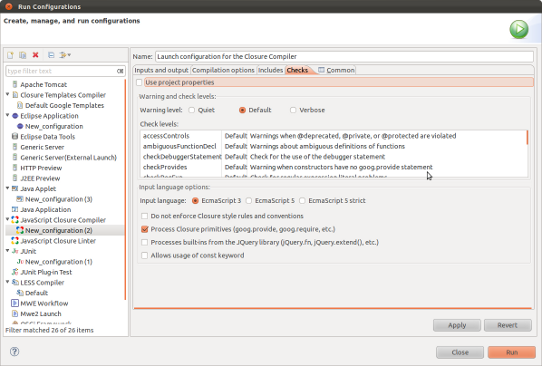Viewport: 542px width, 366px height.
Task: Select EcmaScript 3 input language
Action: (x=195, y=200)
